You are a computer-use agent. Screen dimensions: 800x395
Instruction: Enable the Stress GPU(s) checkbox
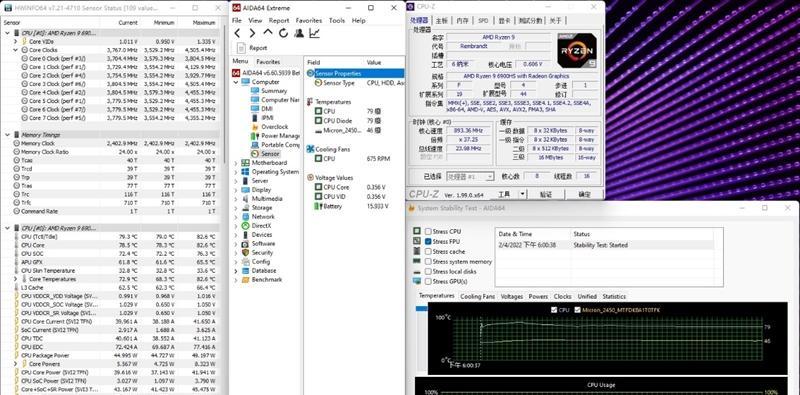point(428,282)
